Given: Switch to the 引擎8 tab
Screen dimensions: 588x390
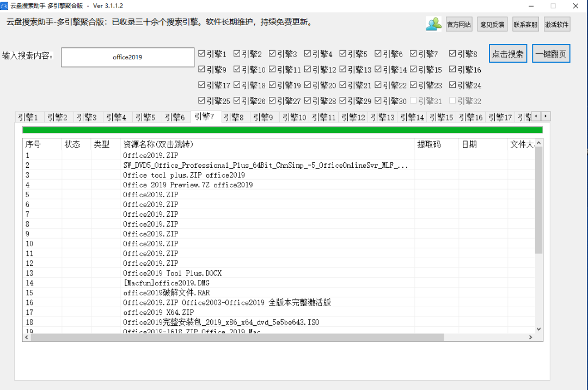Looking at the screenshot, I should click(x=234, y=117).
